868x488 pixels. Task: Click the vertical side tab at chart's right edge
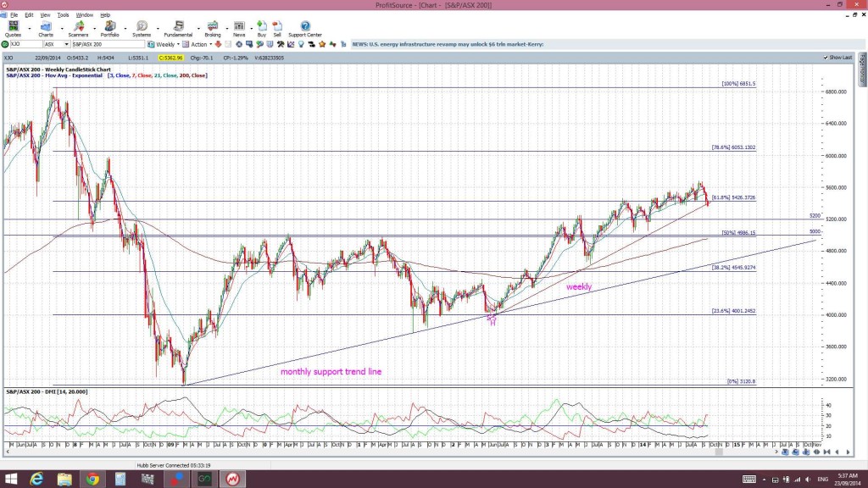click(x=862, y=69)
